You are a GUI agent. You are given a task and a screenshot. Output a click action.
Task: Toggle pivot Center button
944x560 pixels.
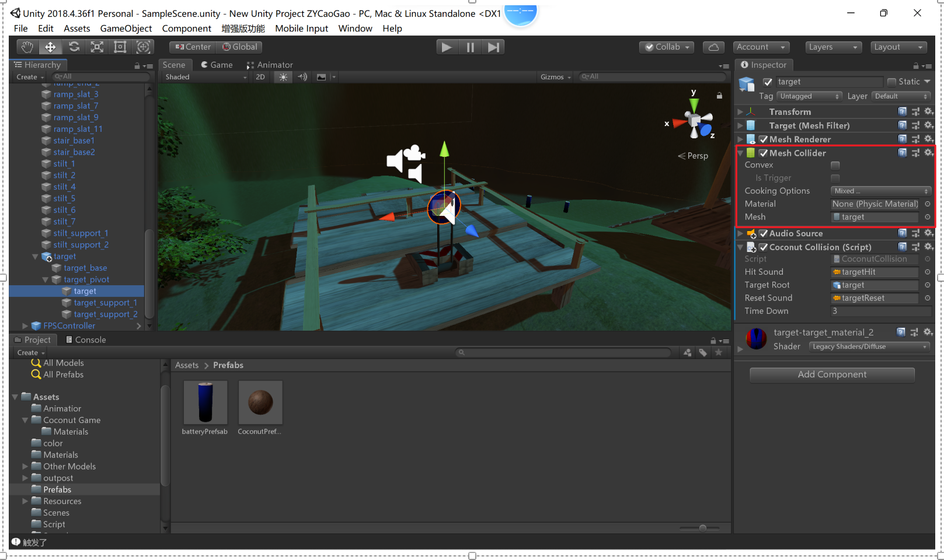[x=193, y=47]
